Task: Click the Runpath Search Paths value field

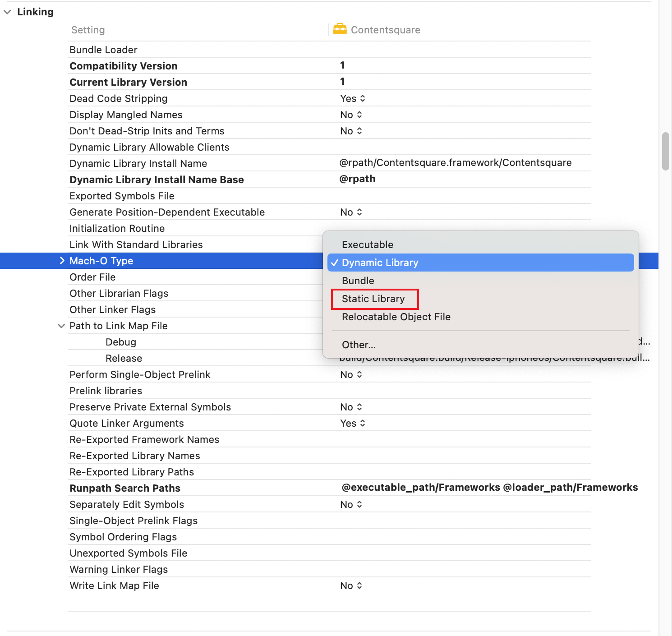Action: point(489,488)
